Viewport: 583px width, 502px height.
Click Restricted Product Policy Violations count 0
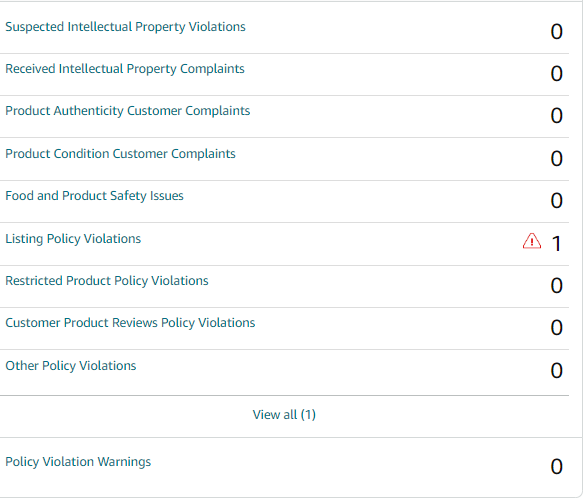pos(557,286)
